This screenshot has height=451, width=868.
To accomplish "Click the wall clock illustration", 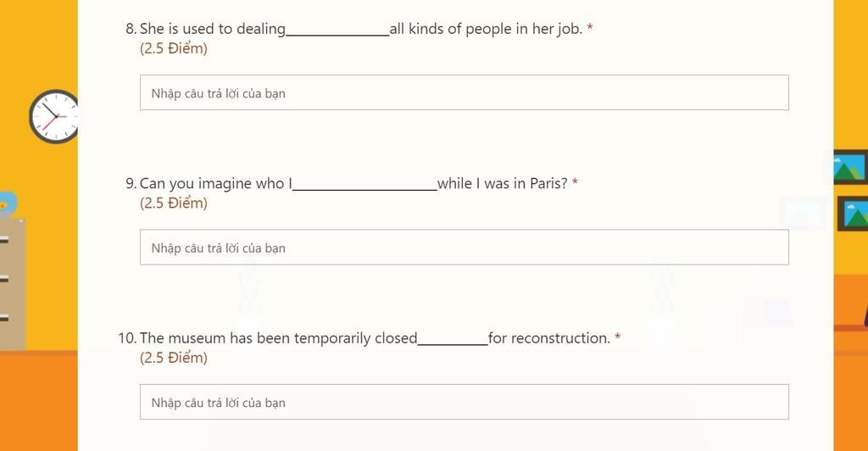I will (53, 116).
